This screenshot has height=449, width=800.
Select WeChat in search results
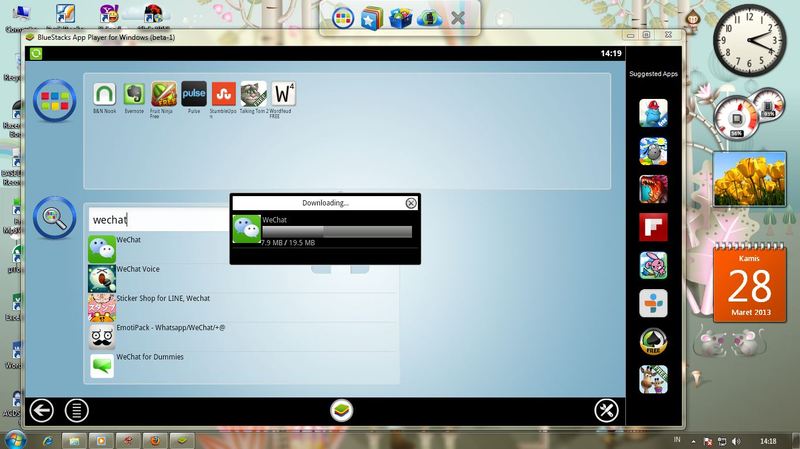[243, 248]
